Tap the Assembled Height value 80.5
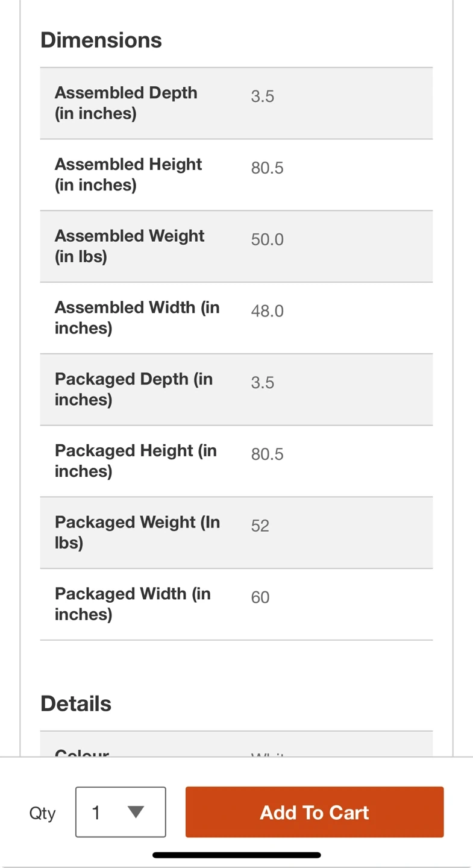Image resolution: width=473 pixels, height=868 pixels. (x=267, y=168)
